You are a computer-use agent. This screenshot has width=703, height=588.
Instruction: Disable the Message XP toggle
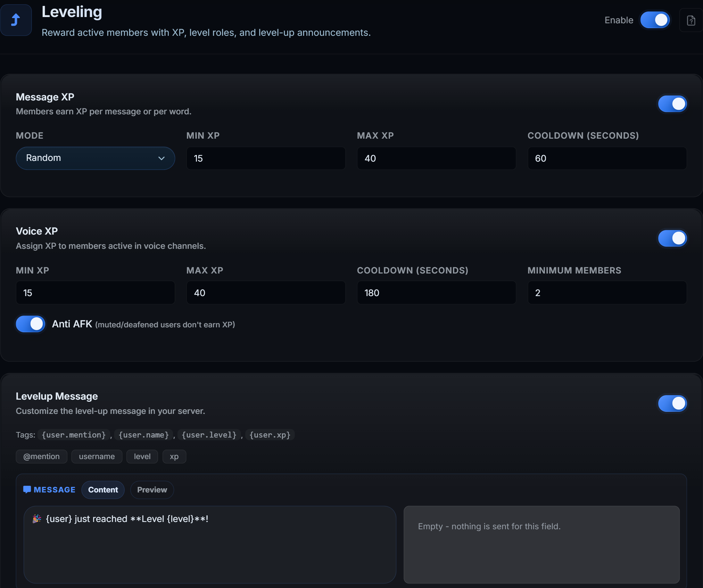pos(672,104)
